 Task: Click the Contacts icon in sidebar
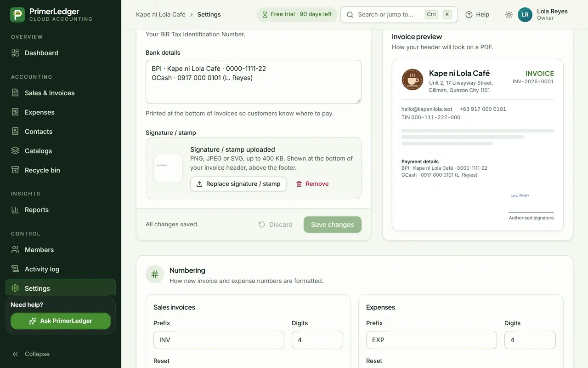15,132
